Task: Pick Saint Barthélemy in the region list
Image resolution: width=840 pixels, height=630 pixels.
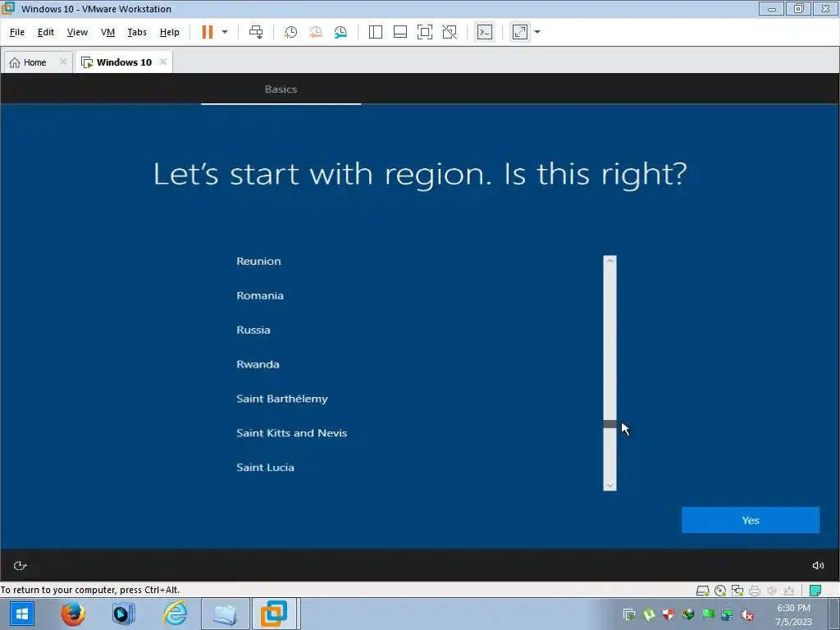Action: (282, 399)
